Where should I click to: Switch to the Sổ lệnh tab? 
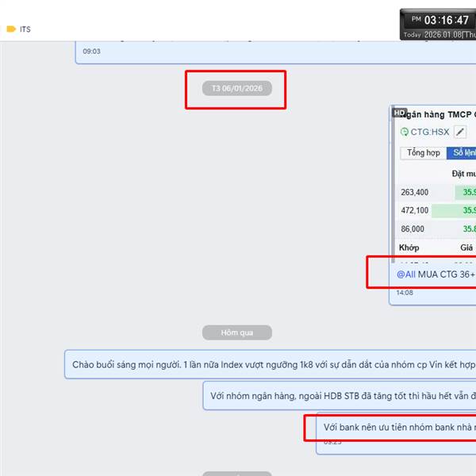pos(462,152)
